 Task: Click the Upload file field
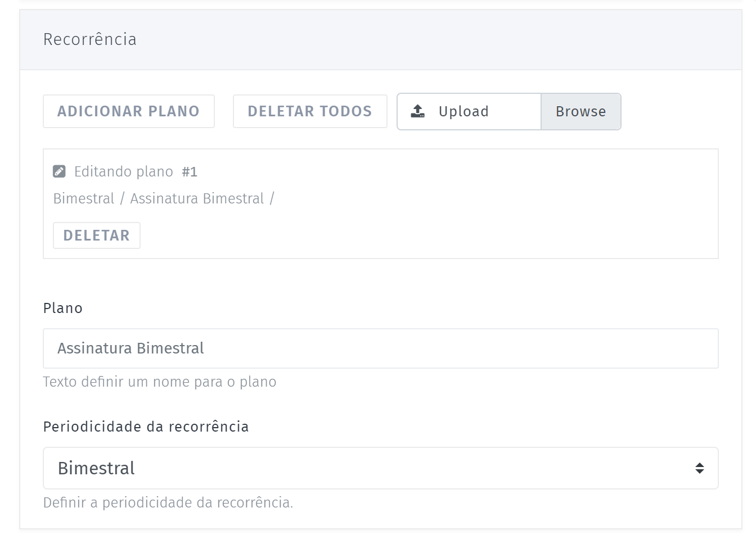coord(469,111)
